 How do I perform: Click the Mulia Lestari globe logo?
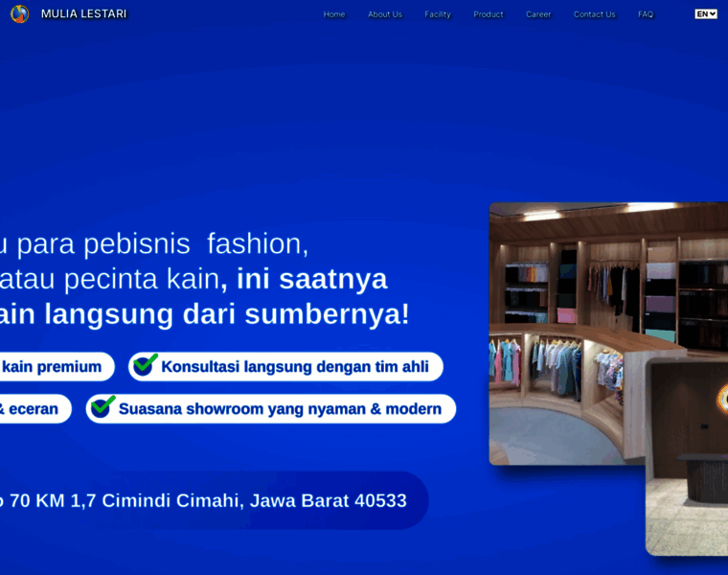pos(19,14)
